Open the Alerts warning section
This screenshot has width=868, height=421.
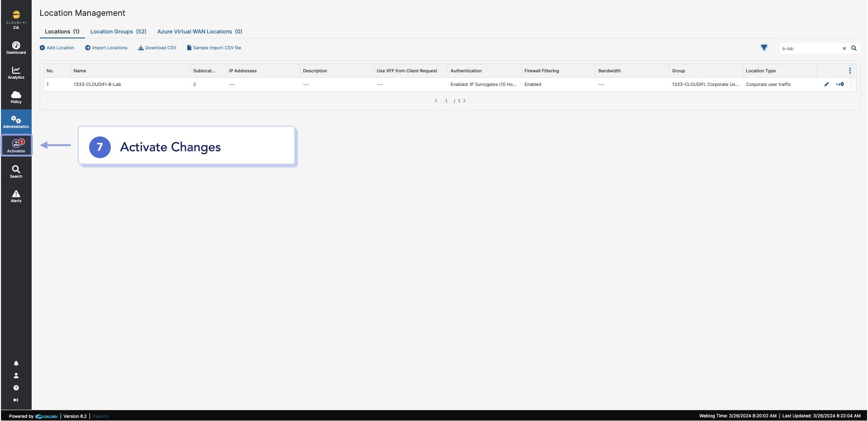(x=16, y=196)
